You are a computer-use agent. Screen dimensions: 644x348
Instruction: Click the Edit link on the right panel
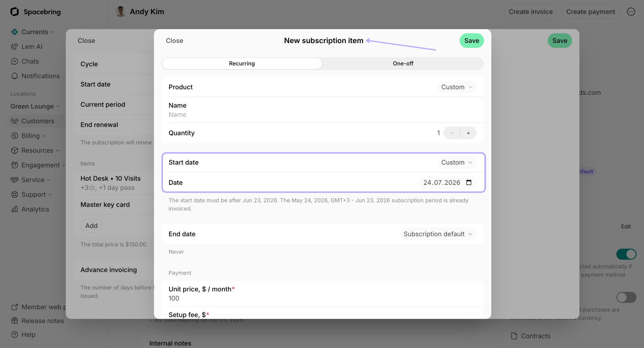click(x=626, y=227)
